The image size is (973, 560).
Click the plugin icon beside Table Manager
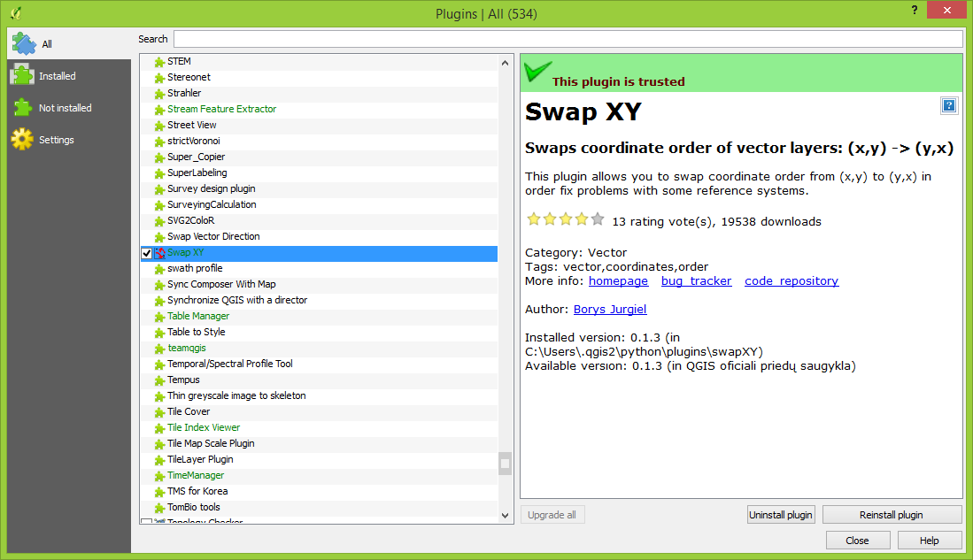pos(159,317)
